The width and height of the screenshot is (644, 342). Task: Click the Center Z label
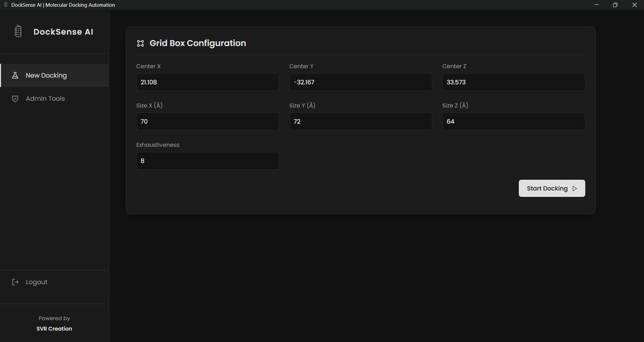(x=454, y=66)
